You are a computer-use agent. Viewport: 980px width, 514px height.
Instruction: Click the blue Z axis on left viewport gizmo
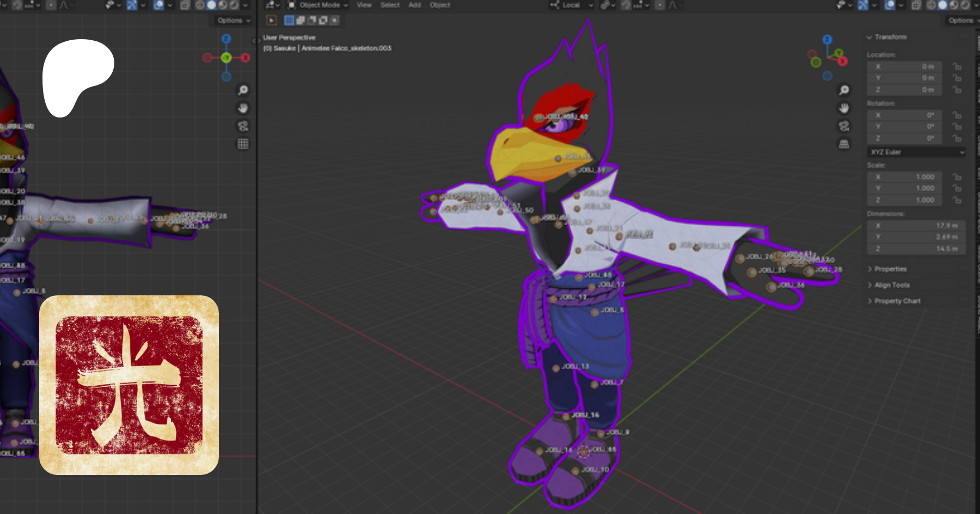[226, 39]
